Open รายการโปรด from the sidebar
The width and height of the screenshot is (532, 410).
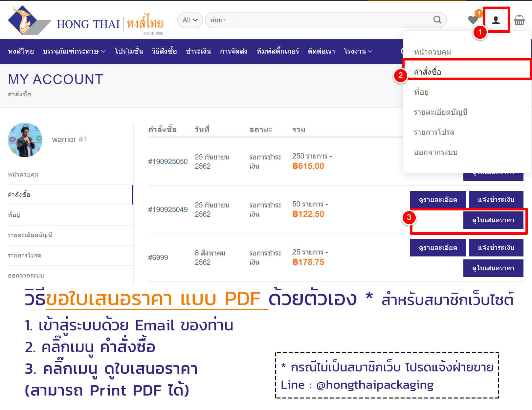(x=25, y=255)
